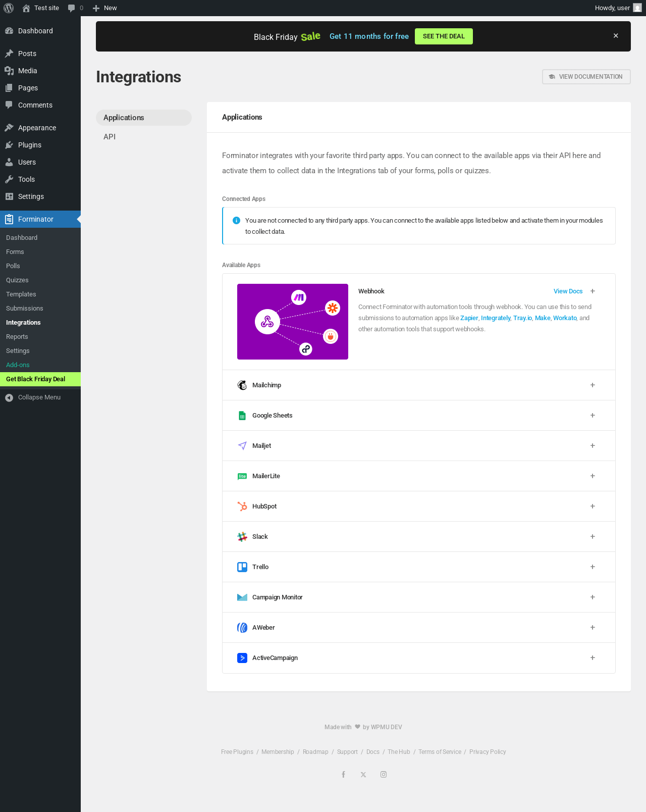Expand the Mailjet integration row

point(593,446)
